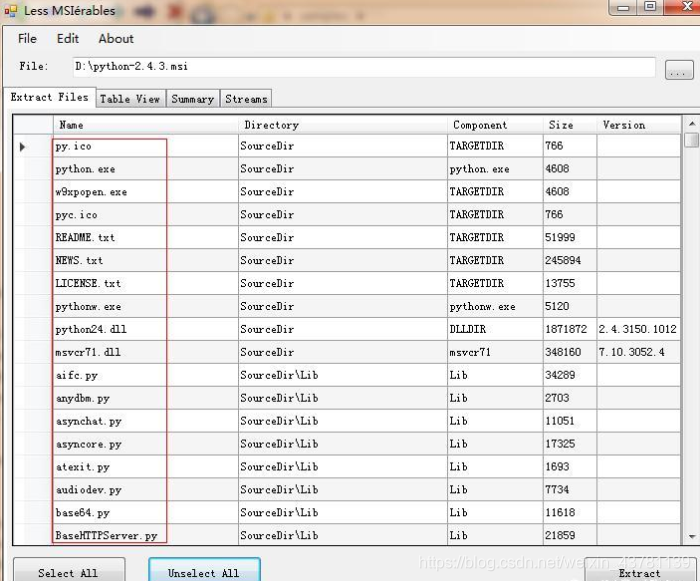Click the Extract button
Screen dimensions: 700x581
639,571
